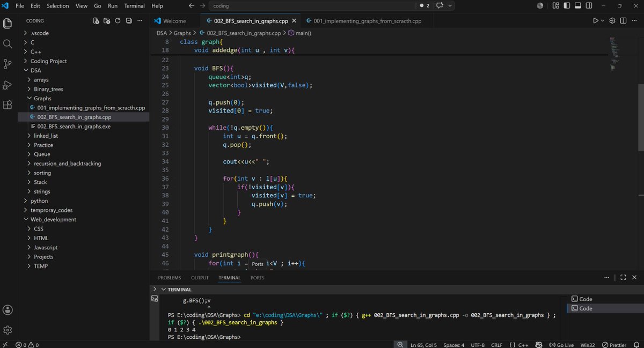Switch to OUTPUT panel tab
This screenshot has height=348, width=644.
pyautogui.click(x=200, y=278)
